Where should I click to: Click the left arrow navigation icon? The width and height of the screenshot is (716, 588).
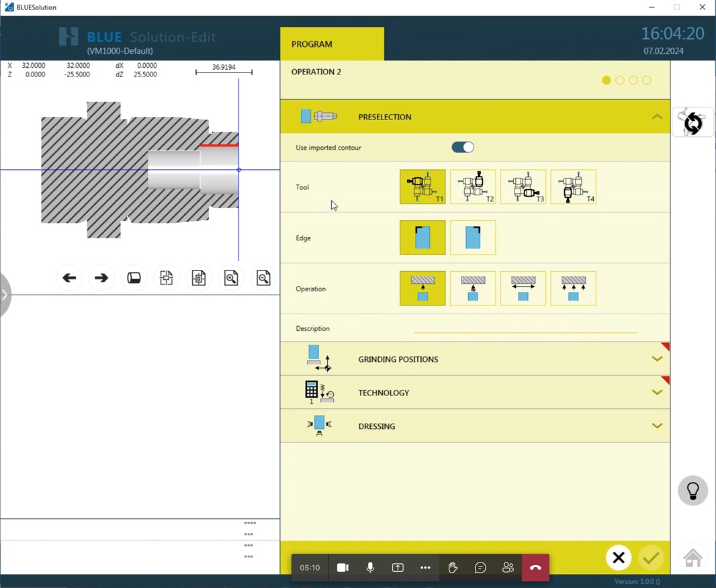coord(69,278)
